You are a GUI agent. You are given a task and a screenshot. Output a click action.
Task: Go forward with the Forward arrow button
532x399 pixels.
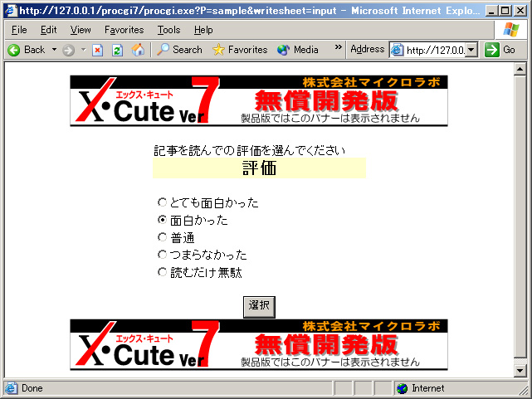(x=69, y=50)
